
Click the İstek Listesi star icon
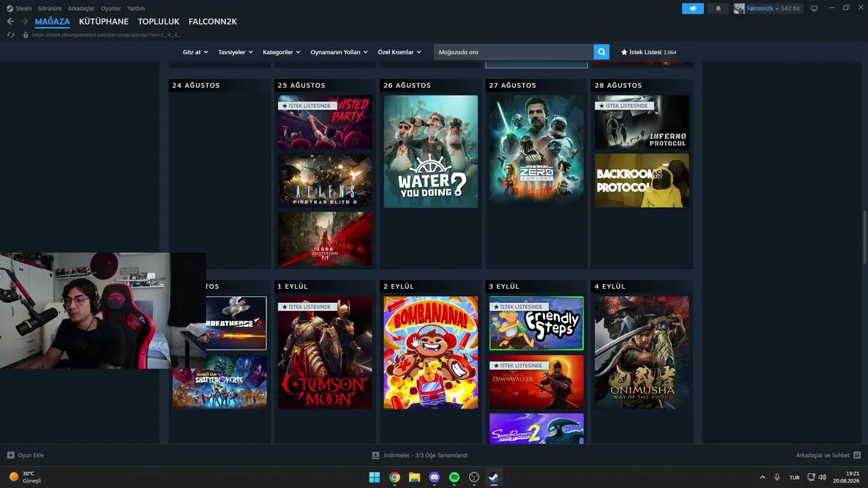624,52
